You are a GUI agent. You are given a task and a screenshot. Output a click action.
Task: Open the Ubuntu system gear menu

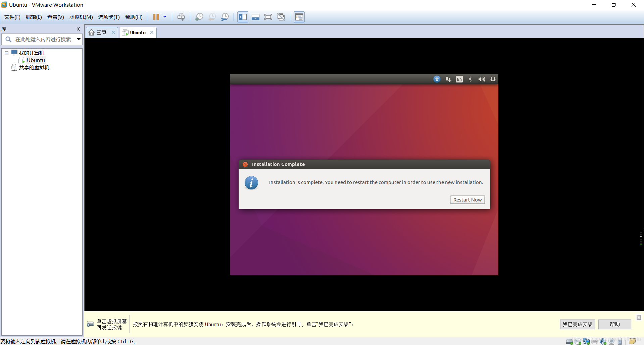click(493, 79)
